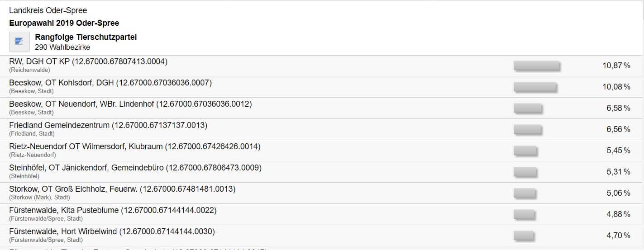
Task: Open Fürstenwalde, Kita Pusteblume district
Action: click(x=113, y=211)
